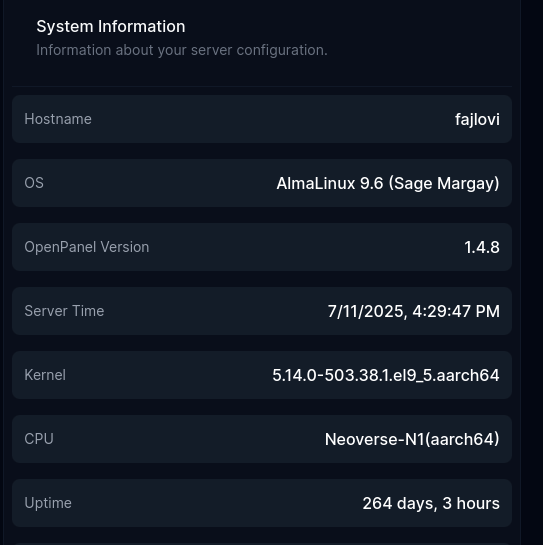Click the divider line under the header

[262, 86]
